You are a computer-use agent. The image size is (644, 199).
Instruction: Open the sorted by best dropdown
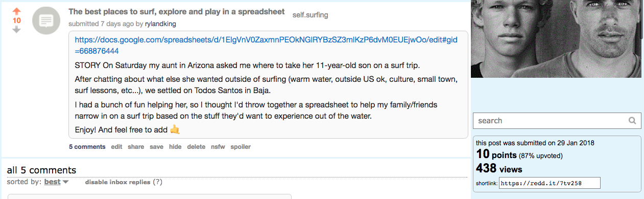[53, 182]
